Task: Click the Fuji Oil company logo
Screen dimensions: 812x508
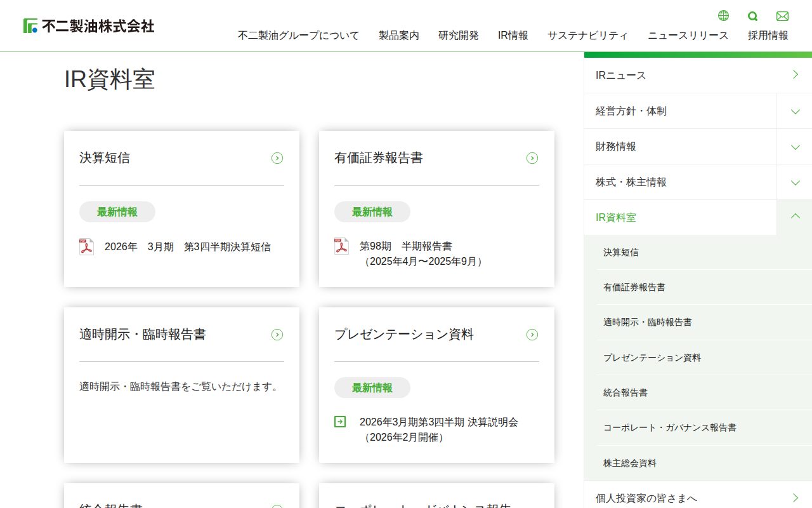Action: (x=89, y=26)
